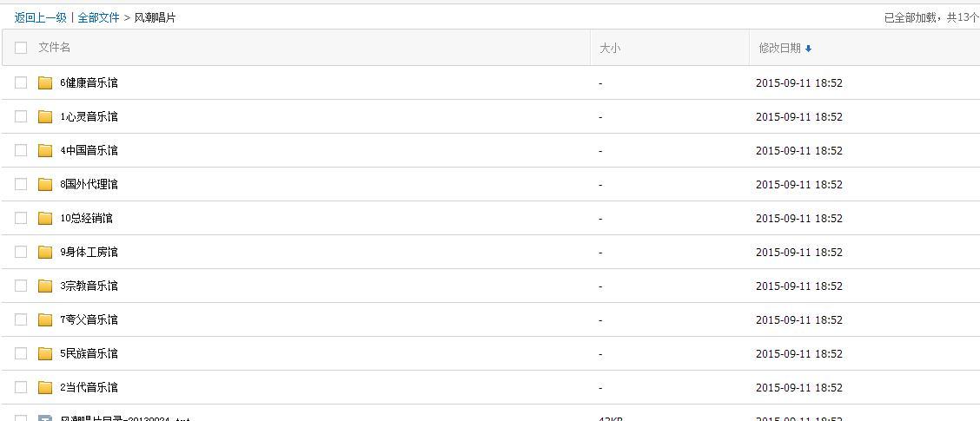Open the 6健康音乐馆 folder icon
Image resolution: width=980 pixels, height=421 pixels.
point(45,82)
